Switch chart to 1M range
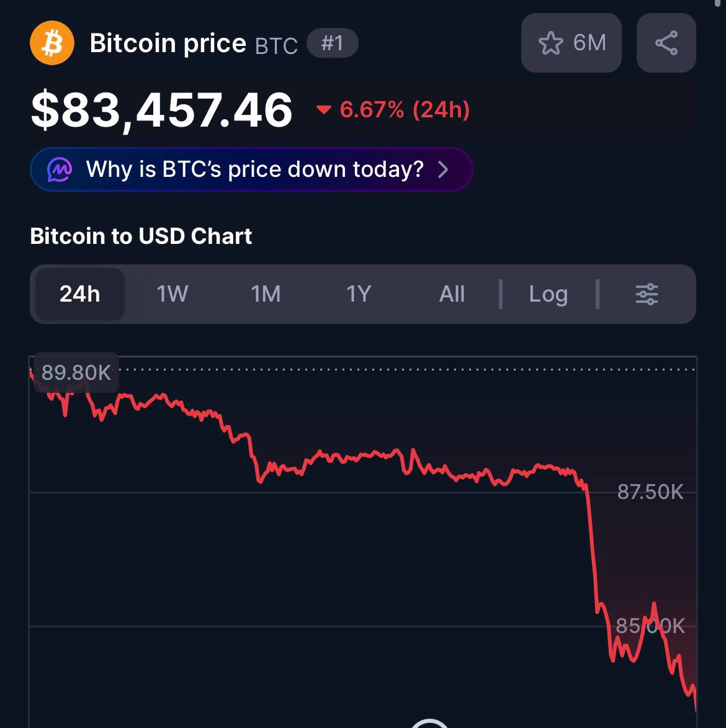The width and height of the screenshot is (726, 728). tap(266, 294)
